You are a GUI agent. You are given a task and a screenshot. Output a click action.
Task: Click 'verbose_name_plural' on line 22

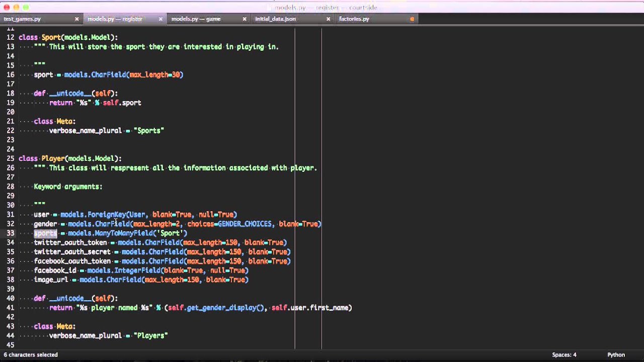86,131
